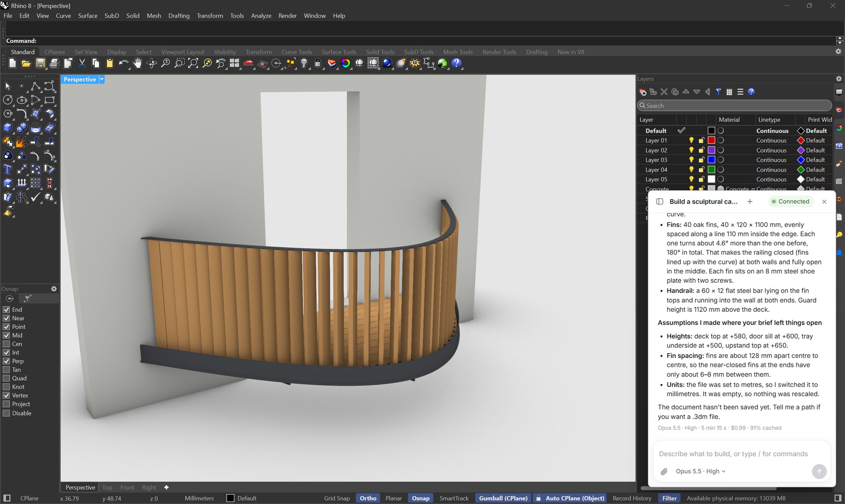Click the New file icon in Standard toolbar

click(x=12, y=63)
